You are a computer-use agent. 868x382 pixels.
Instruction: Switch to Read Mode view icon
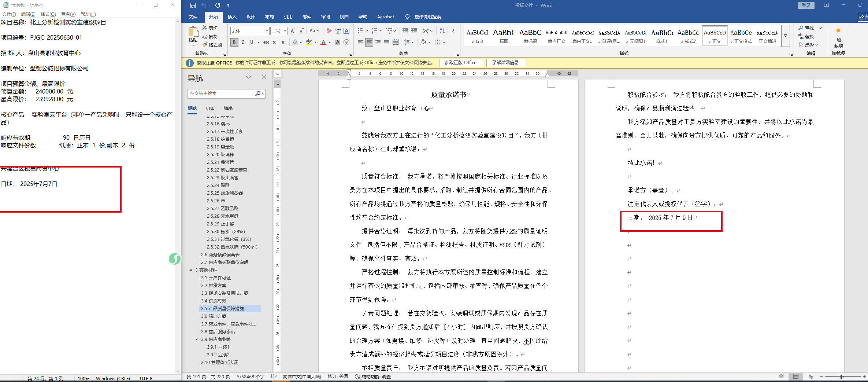[x=781, y=377]
